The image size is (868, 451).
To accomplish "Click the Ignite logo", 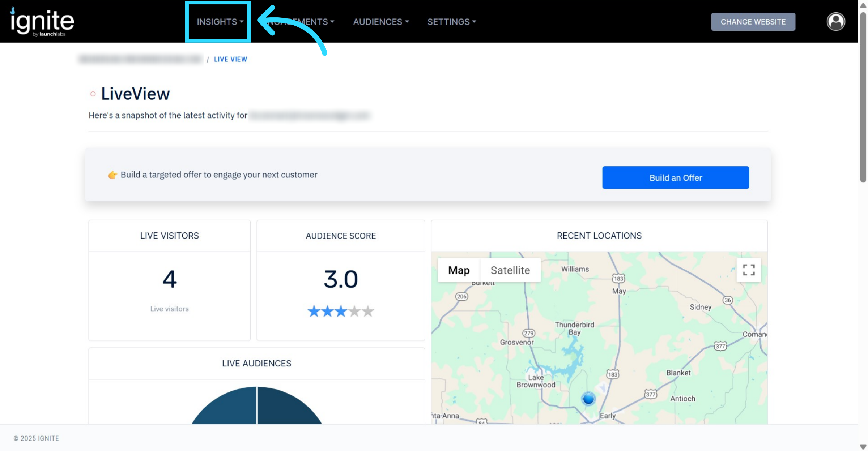I will [x=42, y=22].
